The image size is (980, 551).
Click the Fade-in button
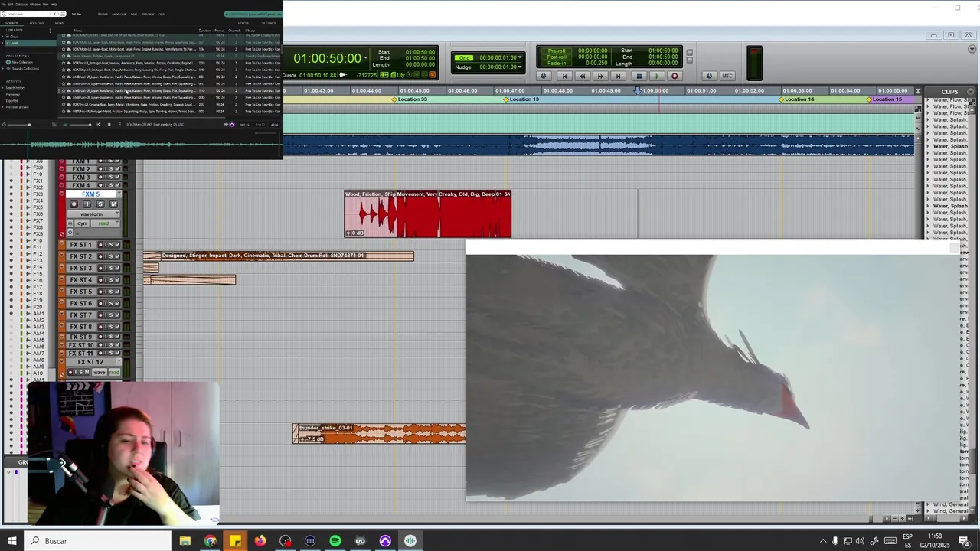557,63
